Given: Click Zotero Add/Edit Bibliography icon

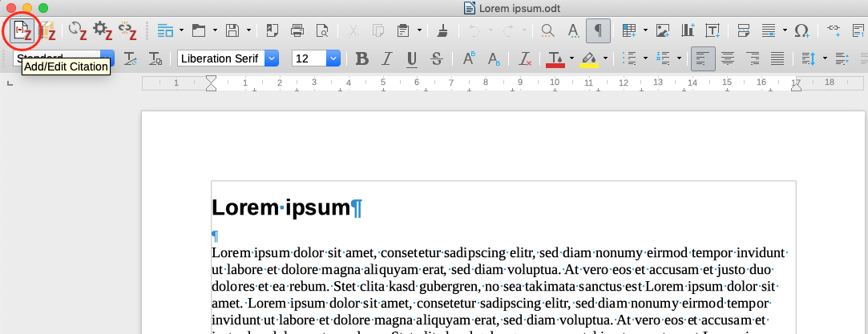Looking at the screenshot, I should pos(48,30).
